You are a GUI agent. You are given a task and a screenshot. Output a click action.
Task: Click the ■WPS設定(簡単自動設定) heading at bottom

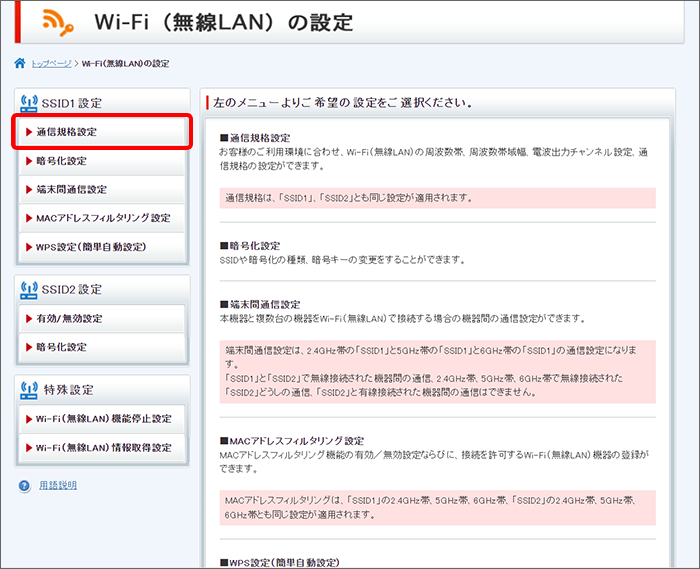(x=280, y=563)
